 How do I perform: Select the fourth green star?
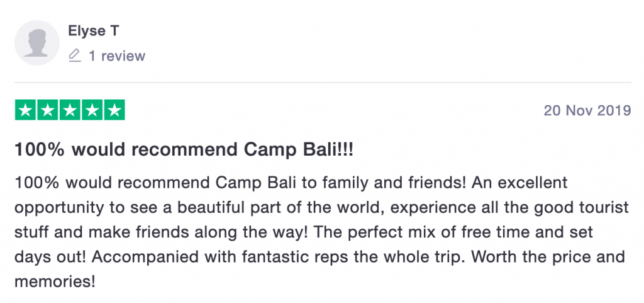tap(92, 110)
